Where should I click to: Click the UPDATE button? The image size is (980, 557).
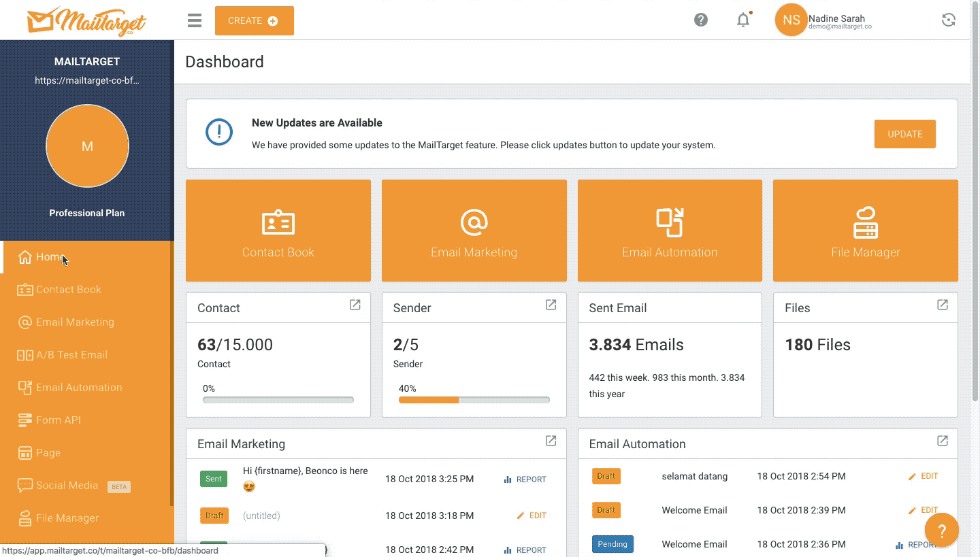pyautogui.click(x=905, y=134)
